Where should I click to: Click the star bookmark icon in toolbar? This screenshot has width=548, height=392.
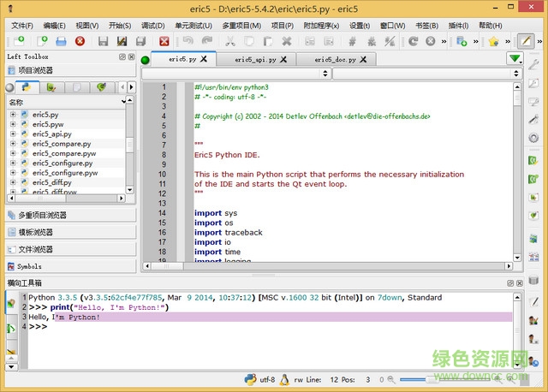492,41
